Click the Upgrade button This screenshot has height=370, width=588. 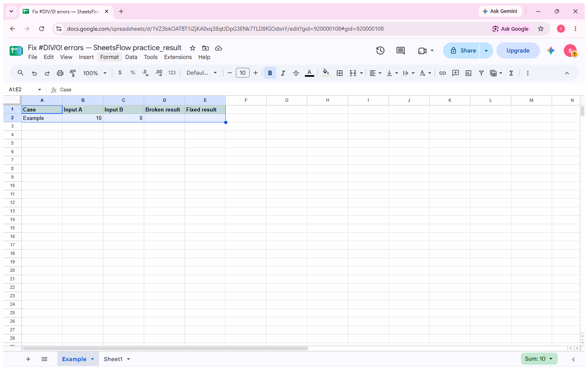[x=518, y=50]
